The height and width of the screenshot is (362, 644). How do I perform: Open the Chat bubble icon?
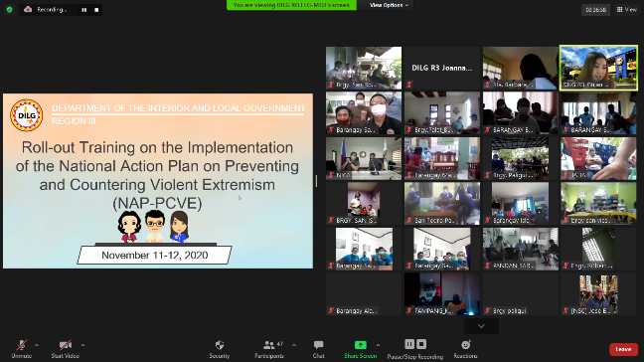tap(318, 345)
